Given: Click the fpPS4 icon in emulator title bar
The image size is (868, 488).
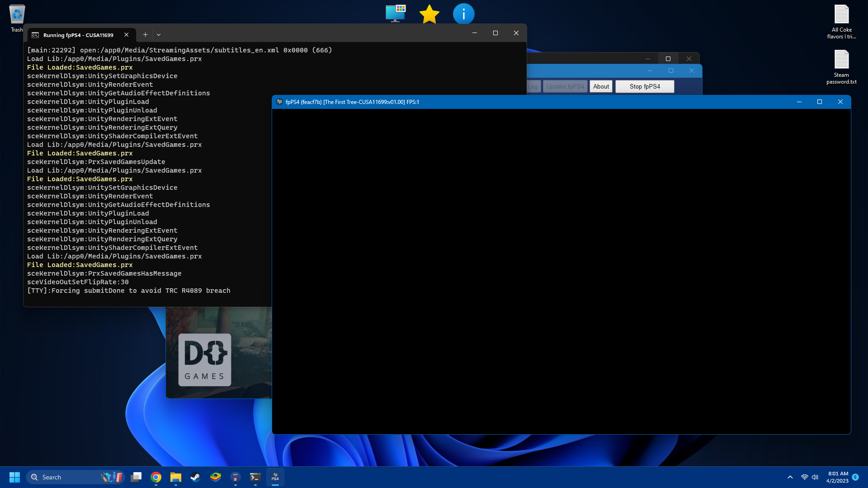Looking at the screenshot, I should 279,102.
